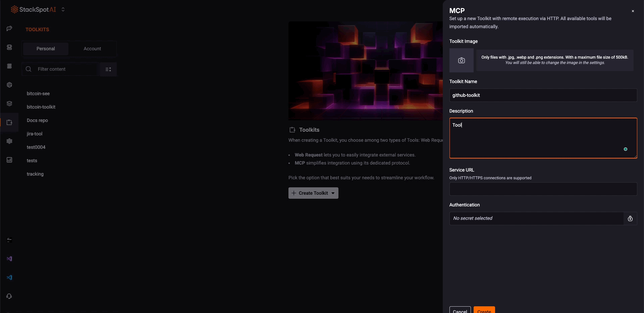The width and height of the screenshot is (644, 313).
Task: Open the Authentication secret selection field
Action: click(536, 218)
